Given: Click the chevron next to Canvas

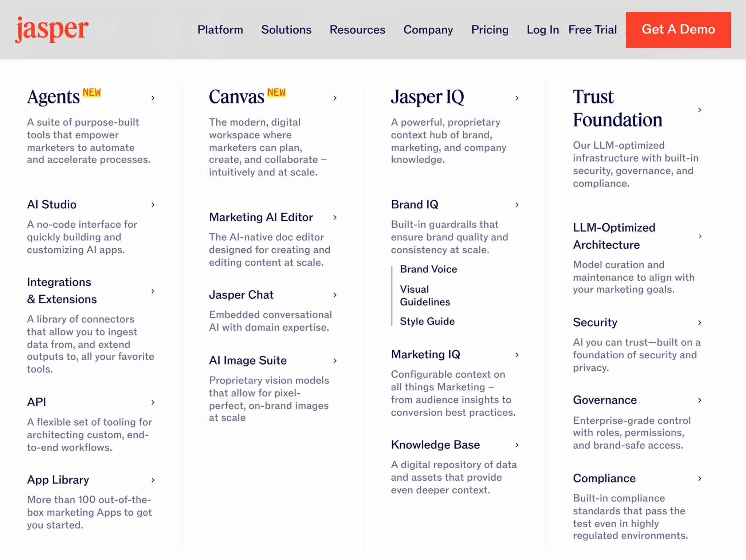Looking at the screenshot, I should point(335,98).
